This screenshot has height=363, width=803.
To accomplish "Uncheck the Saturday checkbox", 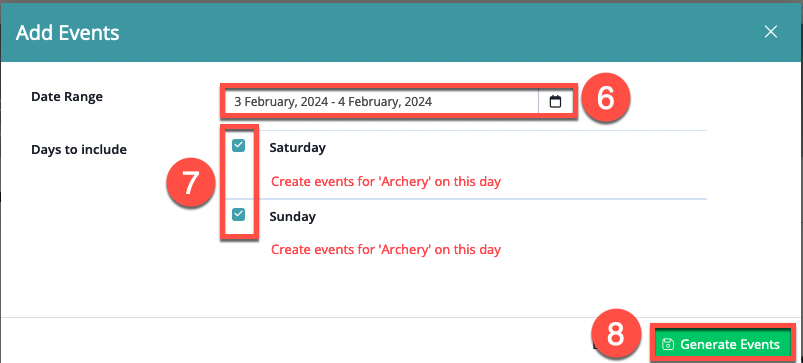I will click(x=239, y=146).
